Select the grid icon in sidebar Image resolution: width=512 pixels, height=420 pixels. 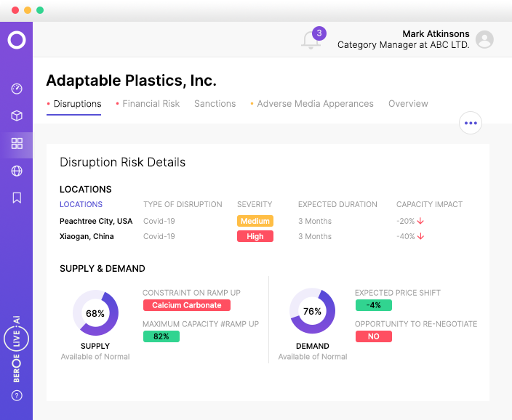pos(17,143)
